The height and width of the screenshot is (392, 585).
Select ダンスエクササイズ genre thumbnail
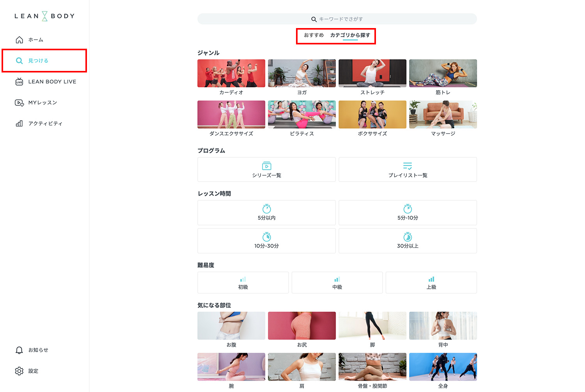(x=231, y=115)
